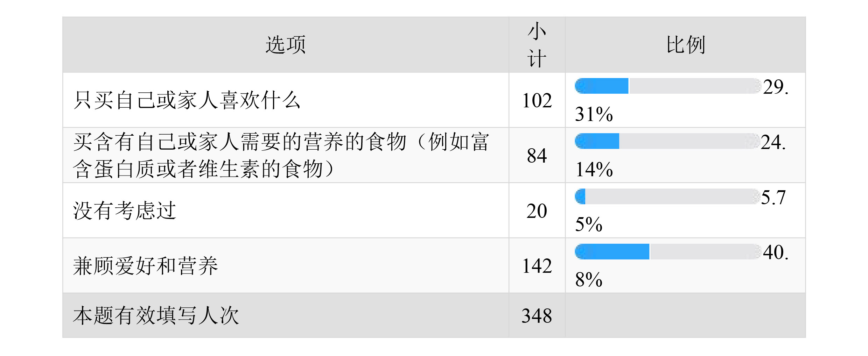
Task: Click the progress bar beside count 84
Action: [x=667, y=141]
